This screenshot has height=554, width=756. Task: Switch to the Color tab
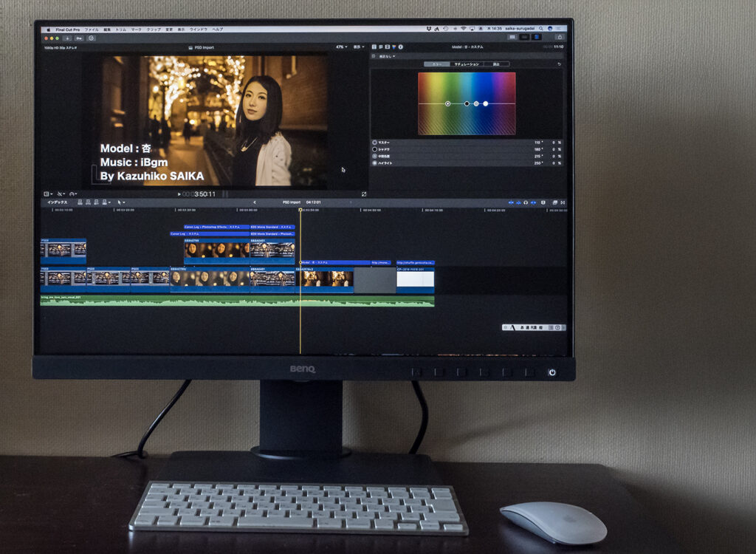click(x=437, y=64)
